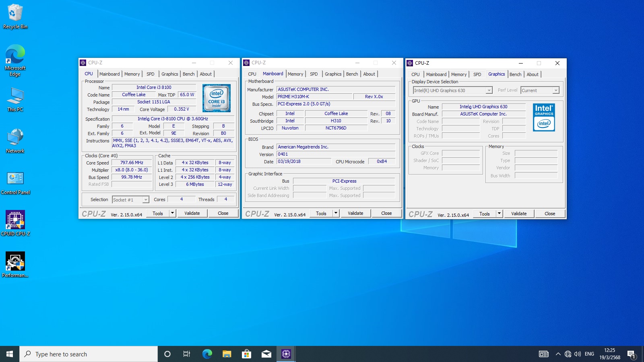Click Validate in the CPU window
This screenshot has width=644, height=362.
click(x=192, y=213)
